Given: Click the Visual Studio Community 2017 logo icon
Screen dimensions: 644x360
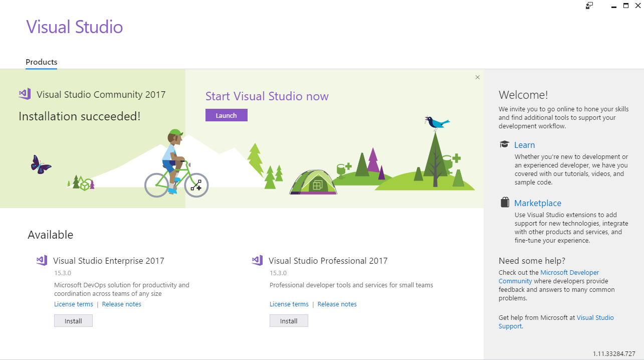Looking at the screenshot, I should point(25,94).
